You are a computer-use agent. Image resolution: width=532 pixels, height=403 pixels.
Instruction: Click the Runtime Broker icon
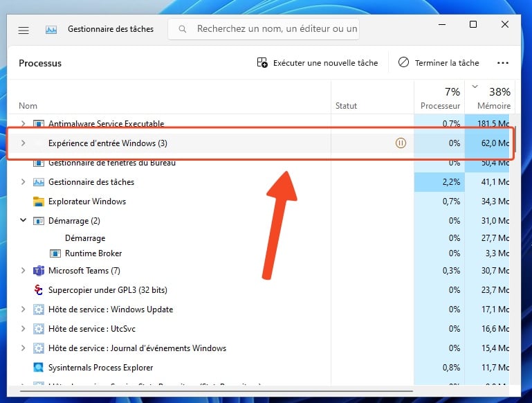[x=55, y=253]
